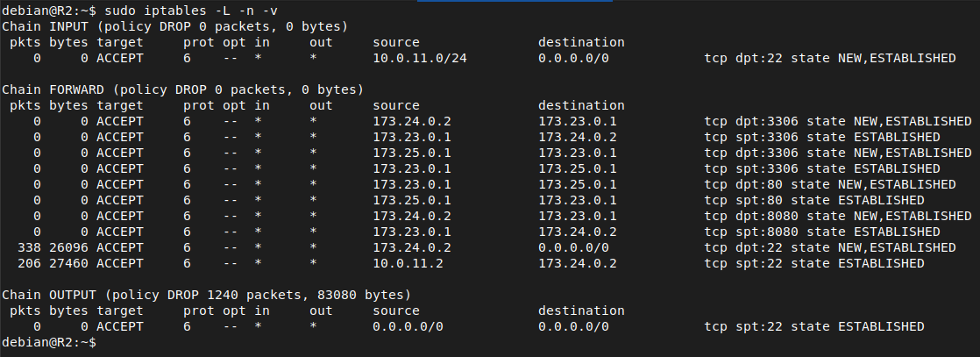Click the '0.0.0.0/0' source in the OUTPUT chain row
The height and width of the screenshot is (357, 980).
click(x=408, y=326)
